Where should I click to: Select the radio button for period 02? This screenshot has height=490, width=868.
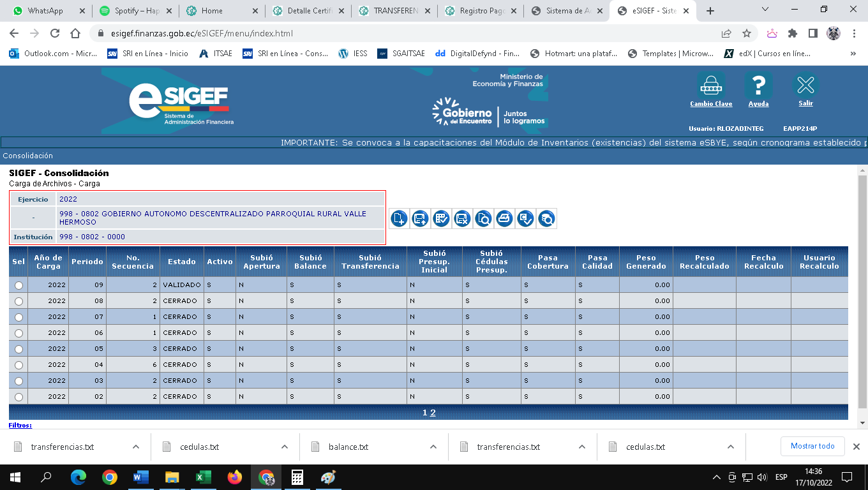click(19, 397)
